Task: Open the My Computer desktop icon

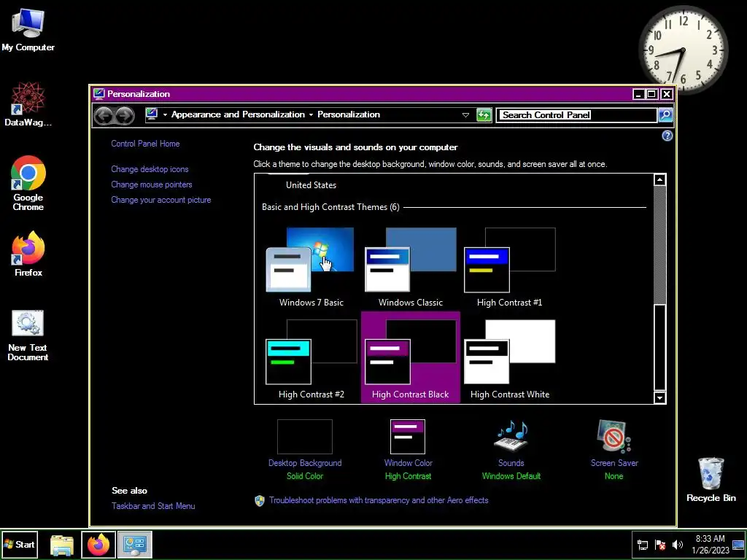Action: (28, 30)
